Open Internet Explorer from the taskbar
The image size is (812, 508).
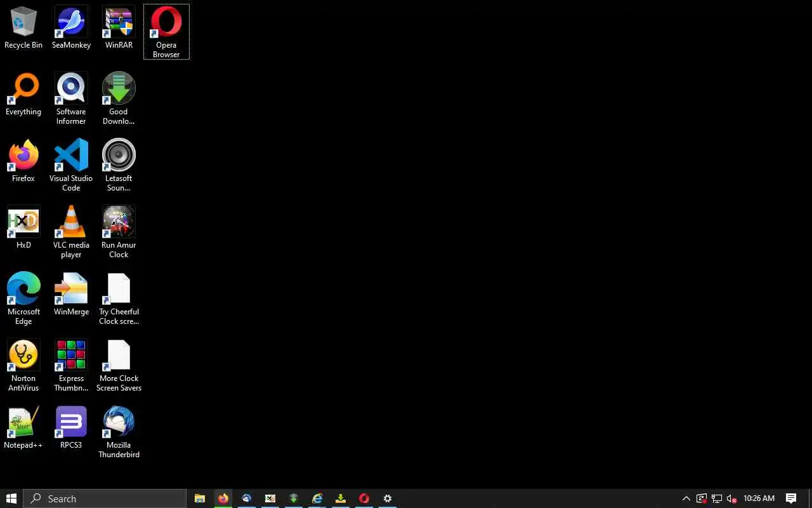[317, 498]
